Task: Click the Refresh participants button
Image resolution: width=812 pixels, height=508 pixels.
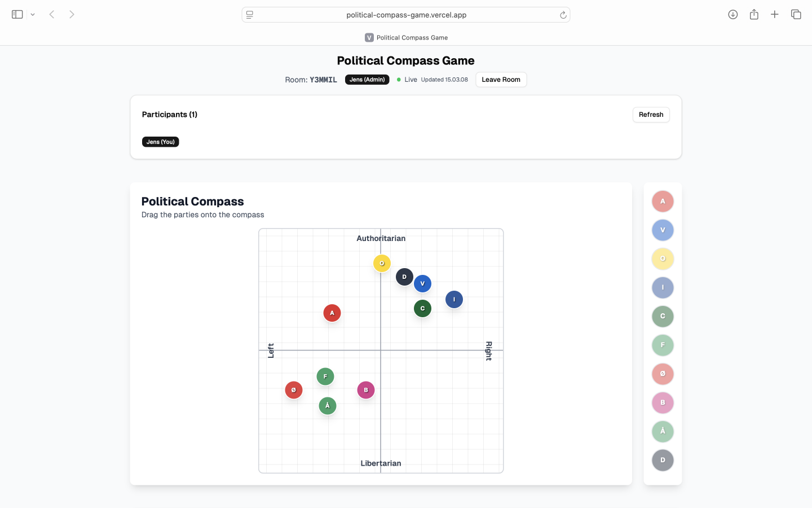Action: 651,115
